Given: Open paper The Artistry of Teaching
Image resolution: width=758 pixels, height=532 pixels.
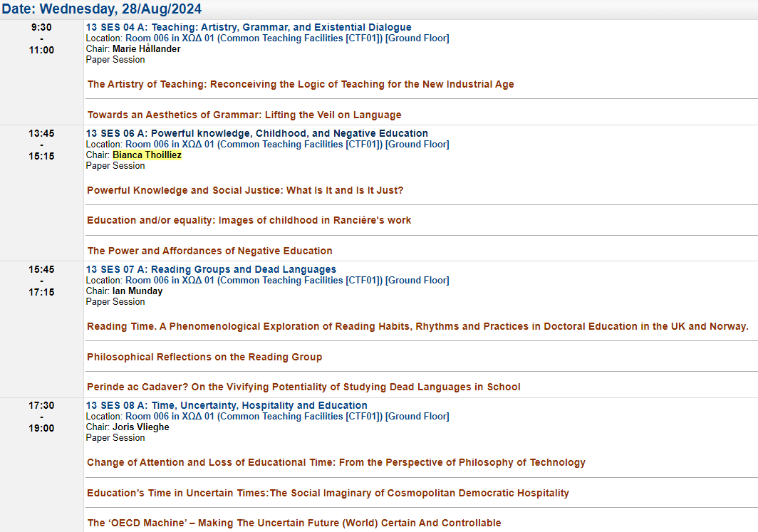Looking at the screenshot, I should point(301,84).
